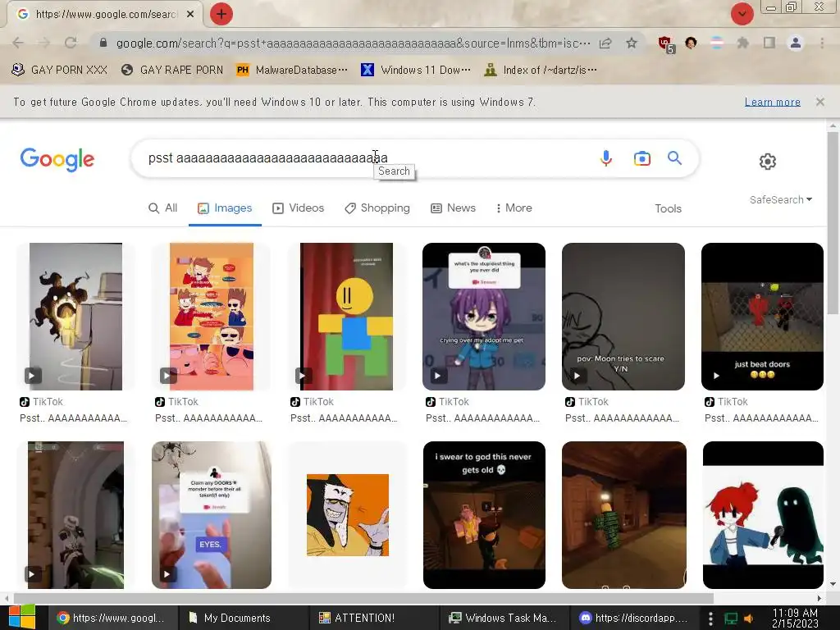The height and width of the screenshot is (630, 840).
Task: Open Windows Task Manager from taskbar
Action: tap(503, 618)
